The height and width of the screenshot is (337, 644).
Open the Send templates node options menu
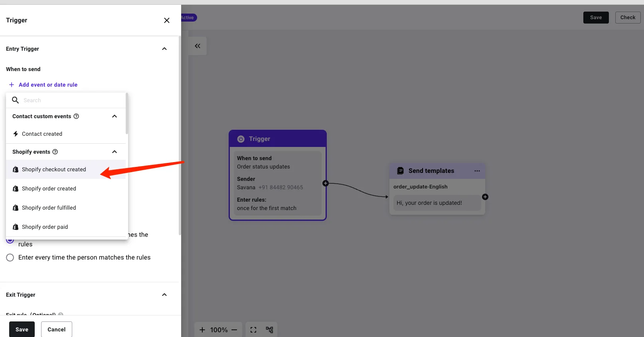(x=477, y=171)
